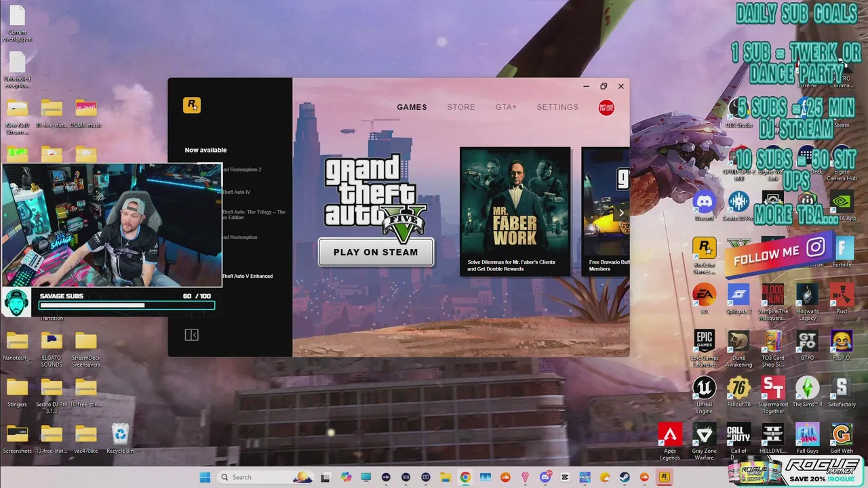Click the PLAY ON STEAM button
The width and height of the screenshot is (868, 488).
point(376,252)
